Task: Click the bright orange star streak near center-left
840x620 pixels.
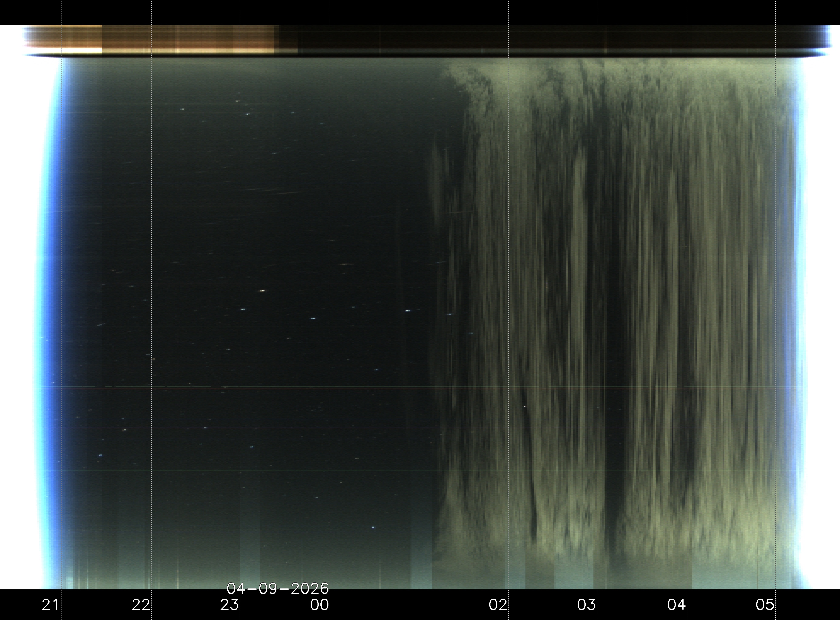Action: 262,291
